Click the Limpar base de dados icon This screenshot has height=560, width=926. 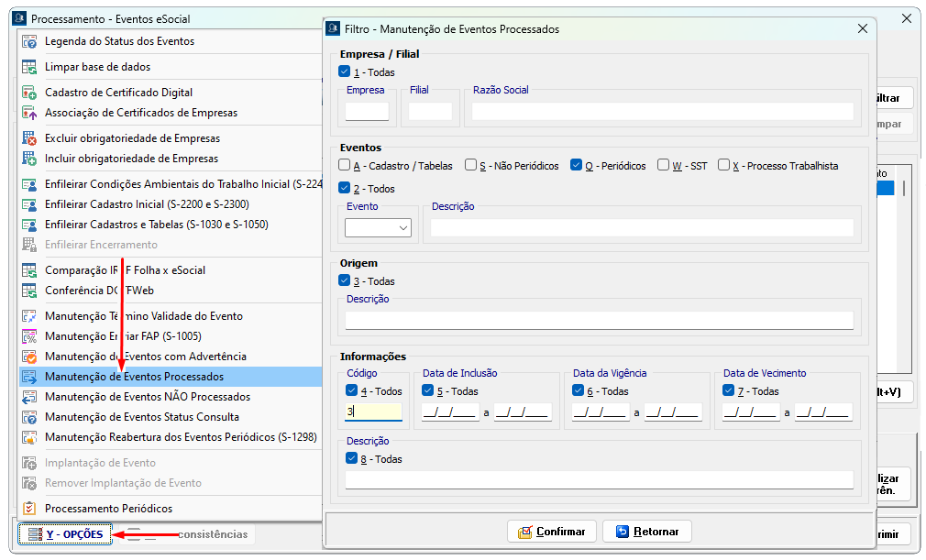tap(29, 67)
